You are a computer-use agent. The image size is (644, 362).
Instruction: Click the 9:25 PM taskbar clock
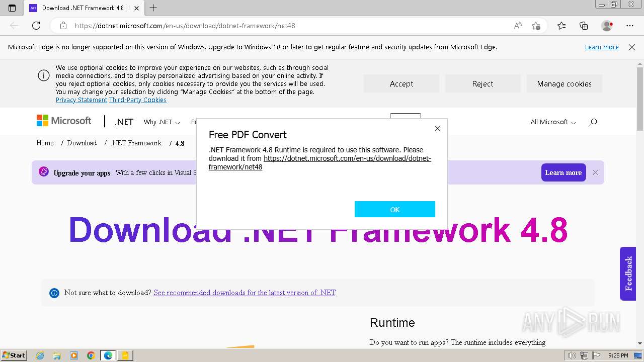(618, 355)
